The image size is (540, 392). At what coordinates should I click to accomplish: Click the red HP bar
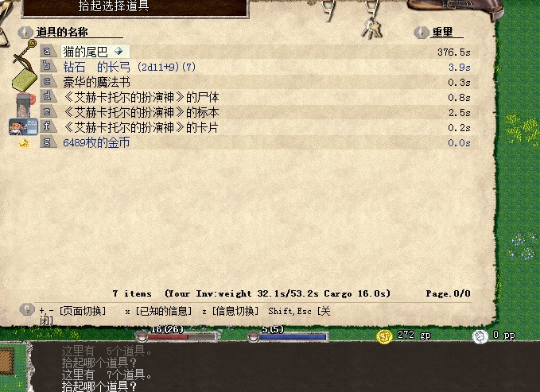177,336
